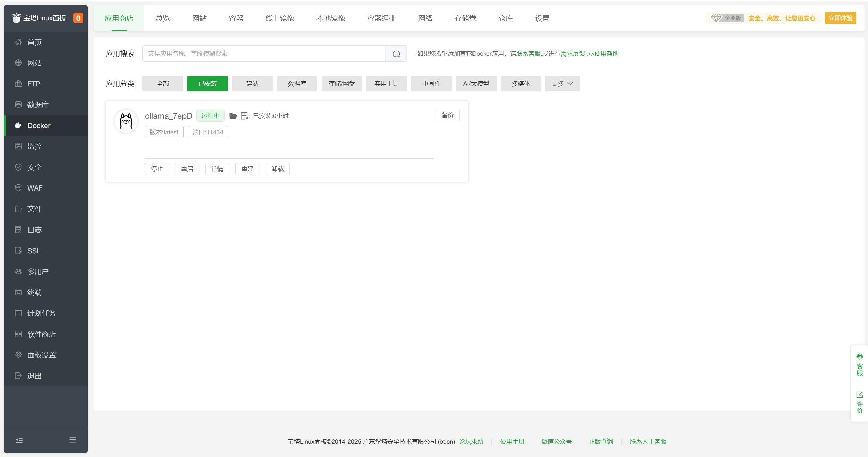This screenshot has width=868, height=457.
Task: Expand the 更多 category dropdown
Action: pos(562,84)
